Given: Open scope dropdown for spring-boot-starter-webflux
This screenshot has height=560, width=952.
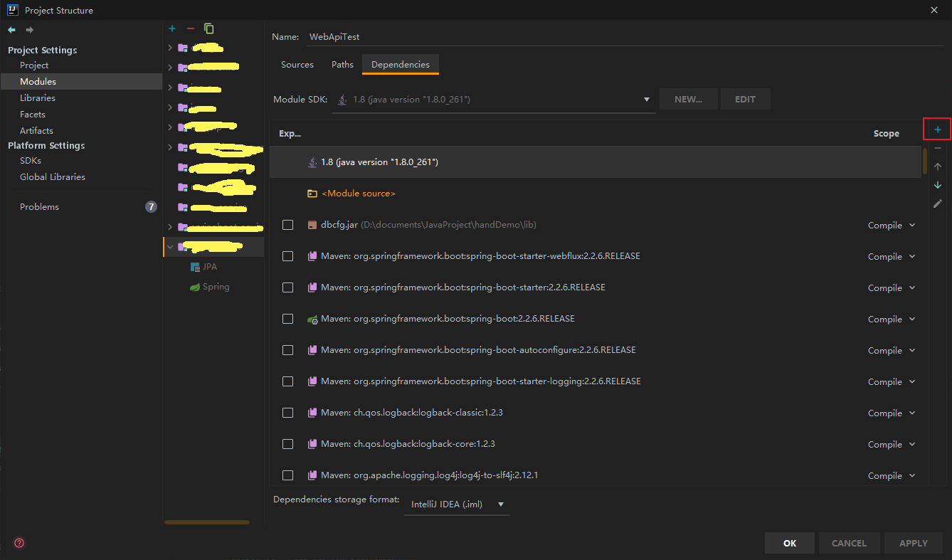Looking at the screenshot, I should tap(892, 257).
